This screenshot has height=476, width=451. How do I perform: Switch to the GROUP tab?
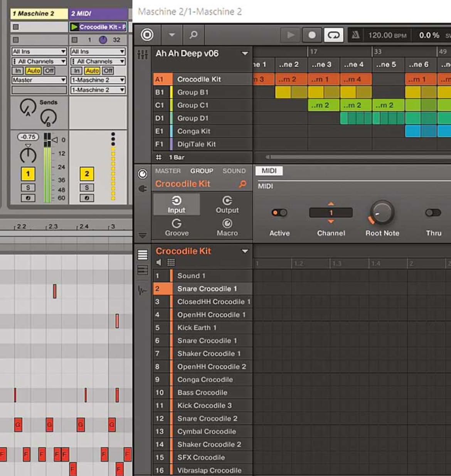point(202,171)
